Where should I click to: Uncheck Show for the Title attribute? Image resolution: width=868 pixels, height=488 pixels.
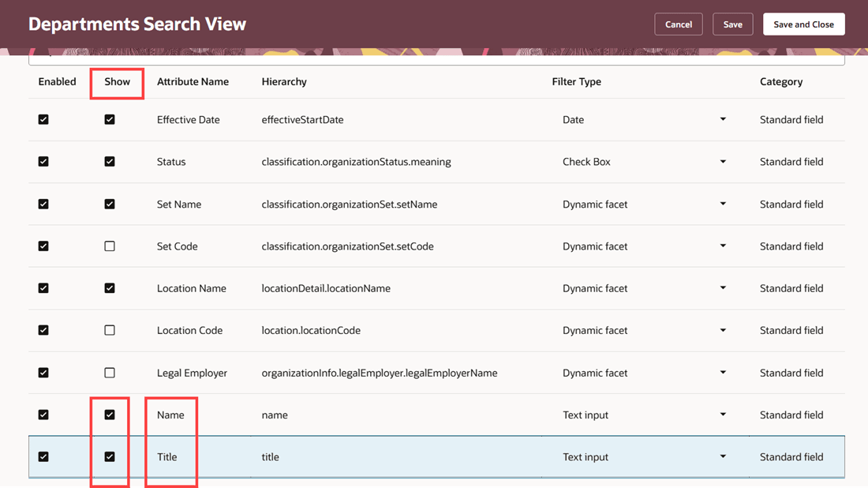click(x=110, y=457)
